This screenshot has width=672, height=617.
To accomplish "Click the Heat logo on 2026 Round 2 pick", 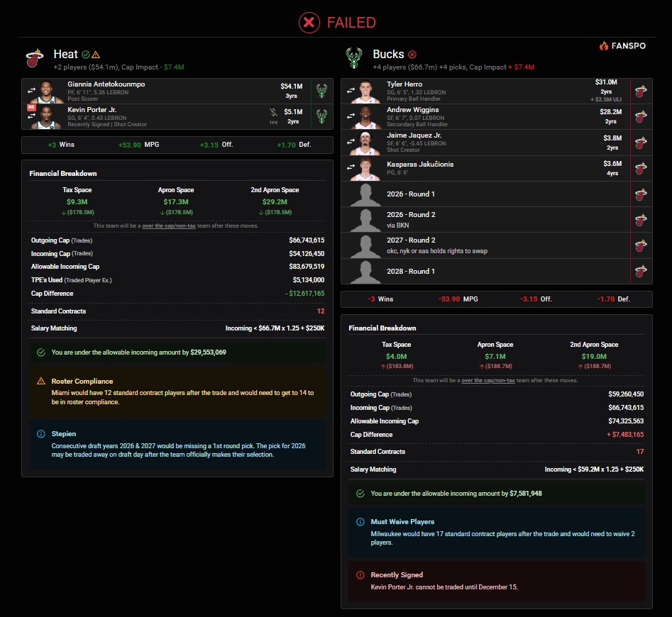I will [x=641, y=220].
